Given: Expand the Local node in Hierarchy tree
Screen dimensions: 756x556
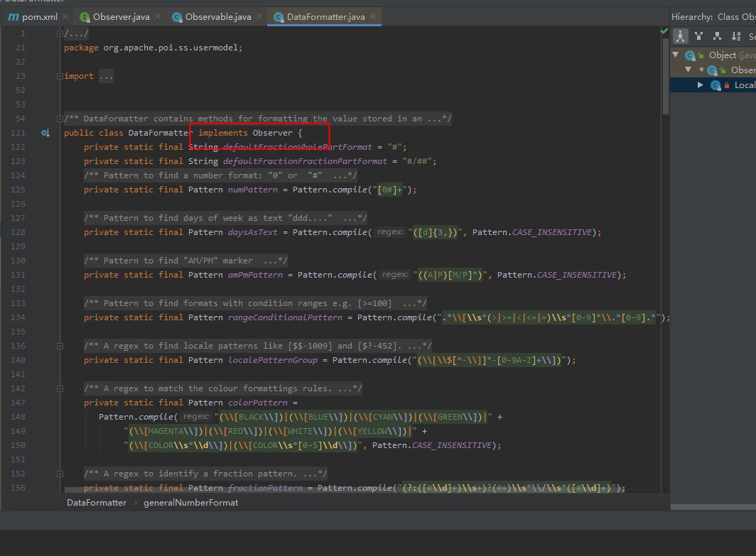Looking at the screenshot, I should (x=700, y=85).
